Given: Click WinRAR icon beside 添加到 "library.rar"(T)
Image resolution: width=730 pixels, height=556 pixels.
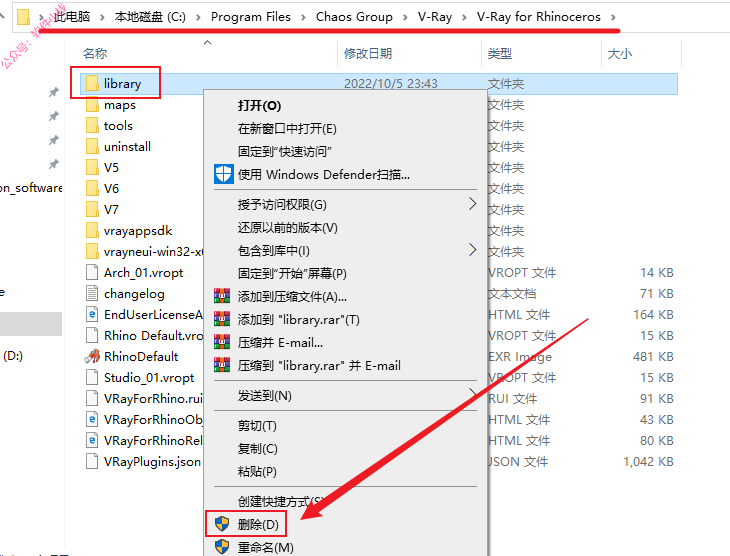Looking at the screenshot, I should (222, 319).
